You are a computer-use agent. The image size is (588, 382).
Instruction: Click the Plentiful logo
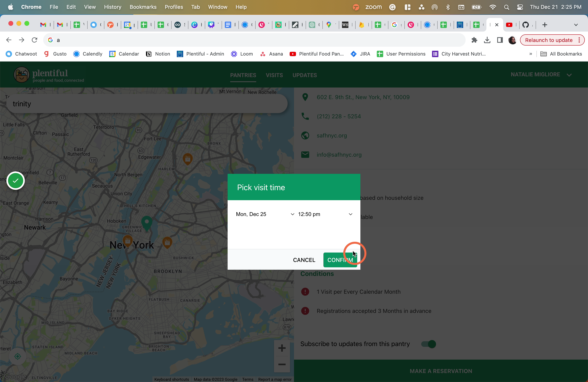(x=49, y=75)
